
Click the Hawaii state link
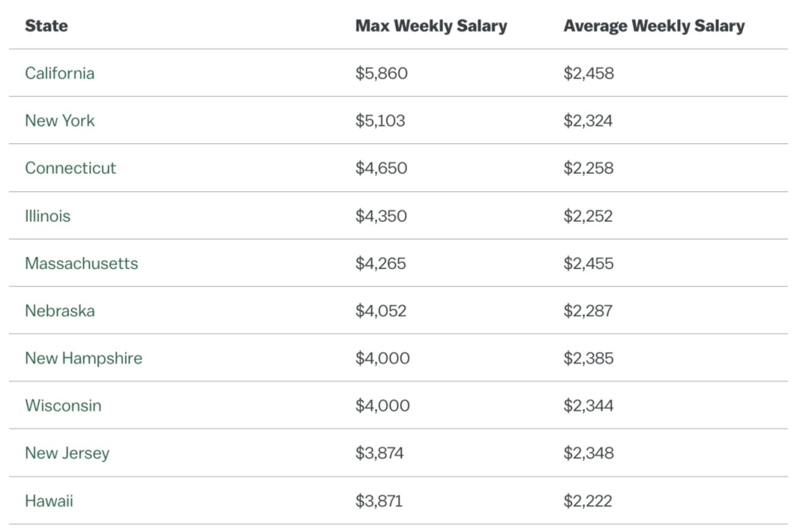(x=49, y=501)
